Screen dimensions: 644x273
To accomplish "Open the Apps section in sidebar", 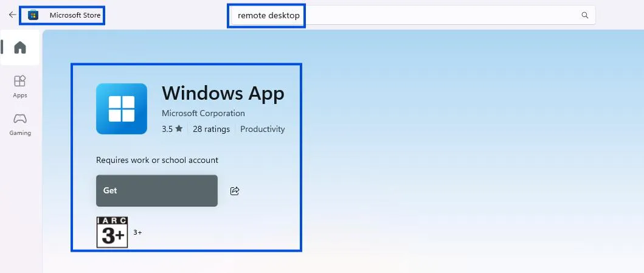I will pyautogui.click(x=19, y=86).
